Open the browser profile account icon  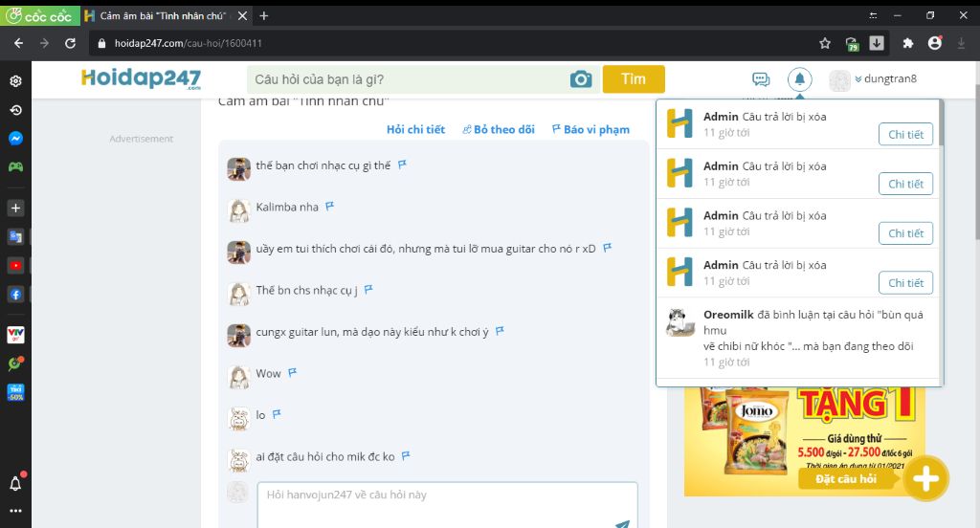[x=935, y=42]
